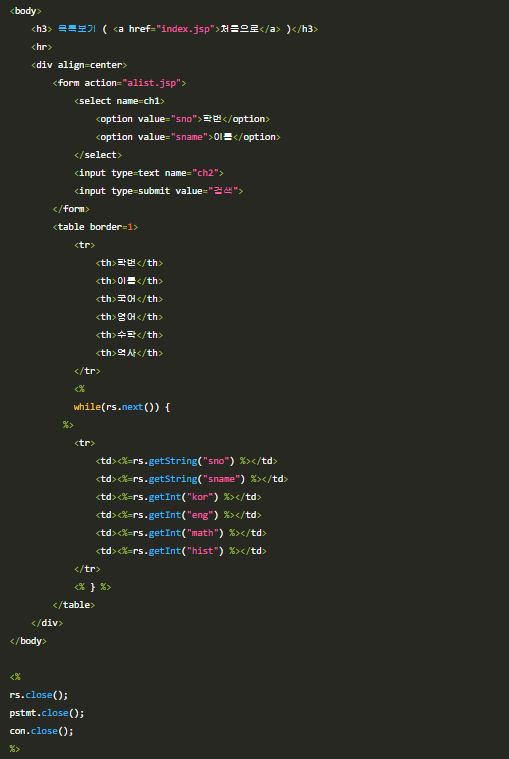
Task: Click the <th>역사</th> header line
Action: click(x=129, y=353)
